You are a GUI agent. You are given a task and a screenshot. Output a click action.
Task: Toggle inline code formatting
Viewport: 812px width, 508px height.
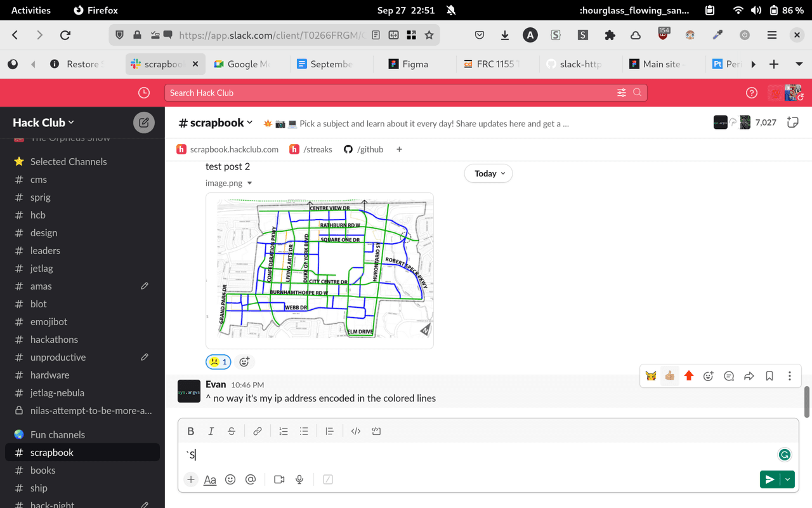[356, 431]
